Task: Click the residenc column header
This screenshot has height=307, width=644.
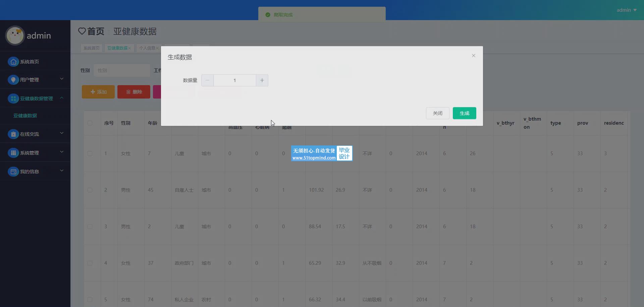Action: [614, 123]
